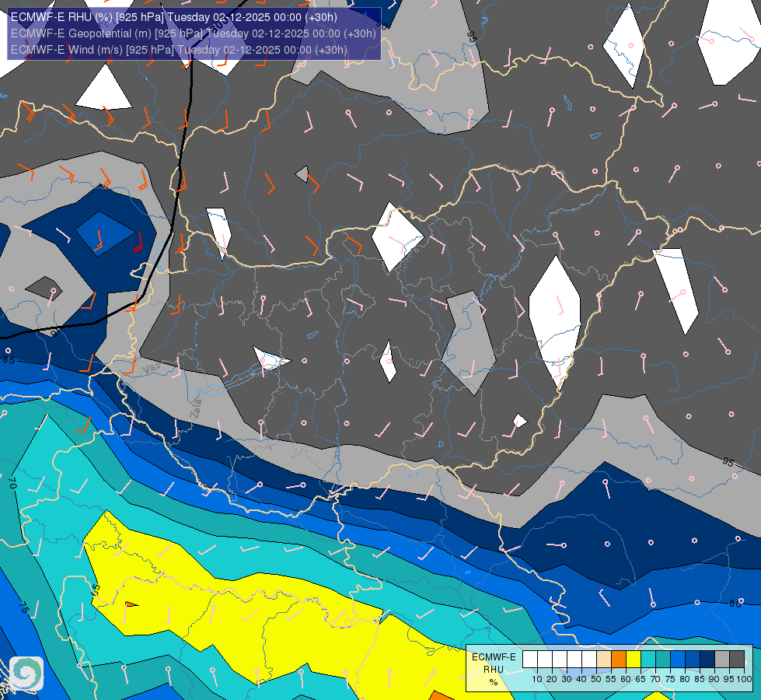
Task: Pick the cyan 65-70 legend swatch
Action: [648, 660]
